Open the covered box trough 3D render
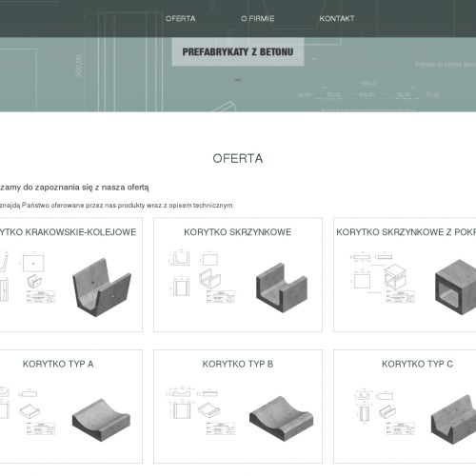The image size is (476, 476). tap(456, 288)
